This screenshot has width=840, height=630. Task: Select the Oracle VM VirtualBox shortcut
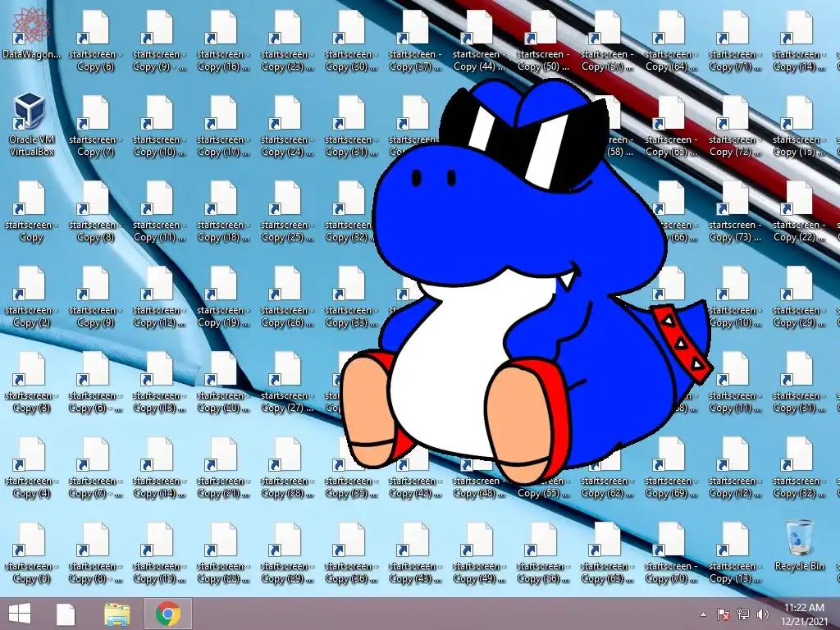tap(32, 125)
